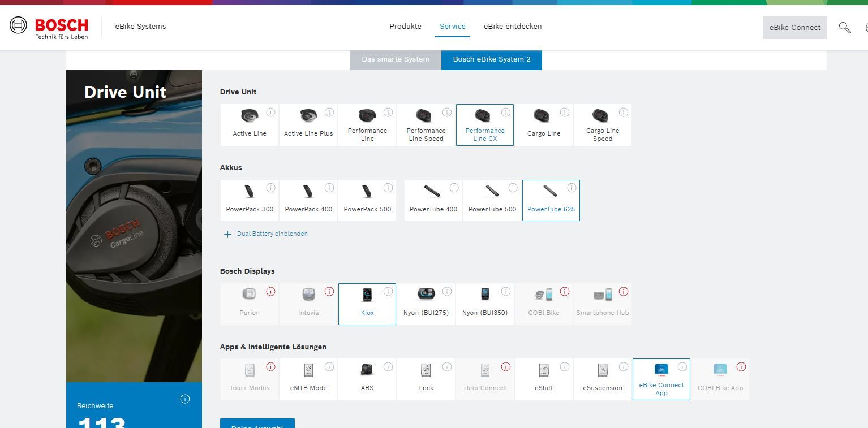Click red info icon on Tour+-Modus
Viewport: 868px width, 428px height.
pyautogui.click(x=270, y=366)
